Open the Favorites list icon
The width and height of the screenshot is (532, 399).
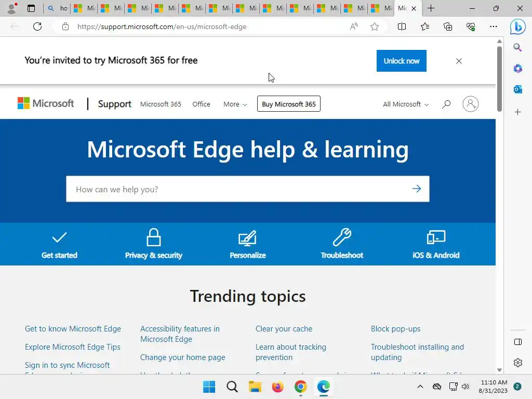[425, 26]
